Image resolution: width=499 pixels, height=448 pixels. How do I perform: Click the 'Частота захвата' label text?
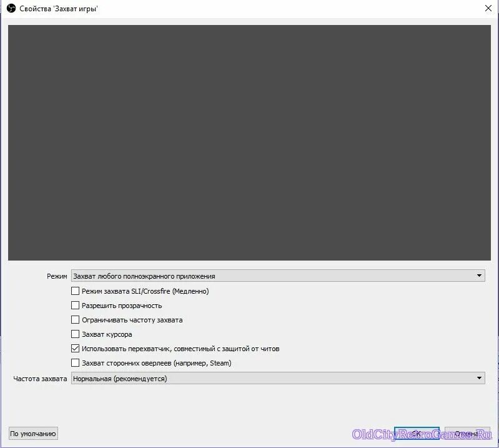coord(40,379)
